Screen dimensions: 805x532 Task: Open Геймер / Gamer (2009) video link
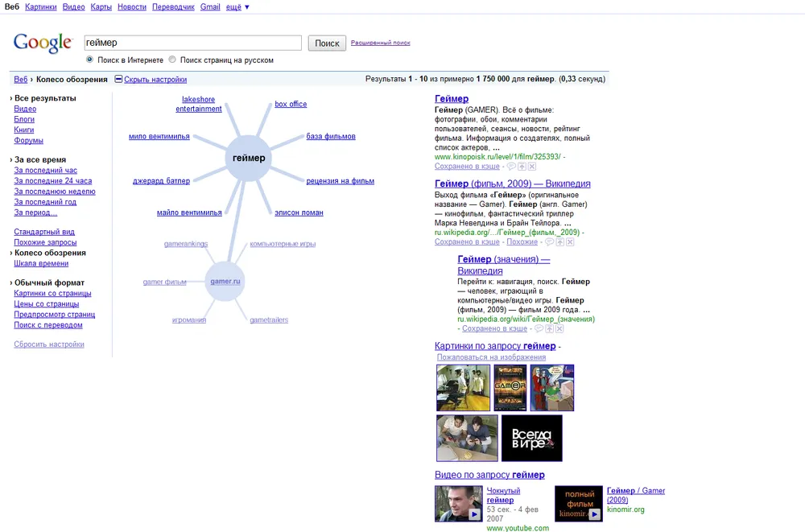[x=636, y=496]
